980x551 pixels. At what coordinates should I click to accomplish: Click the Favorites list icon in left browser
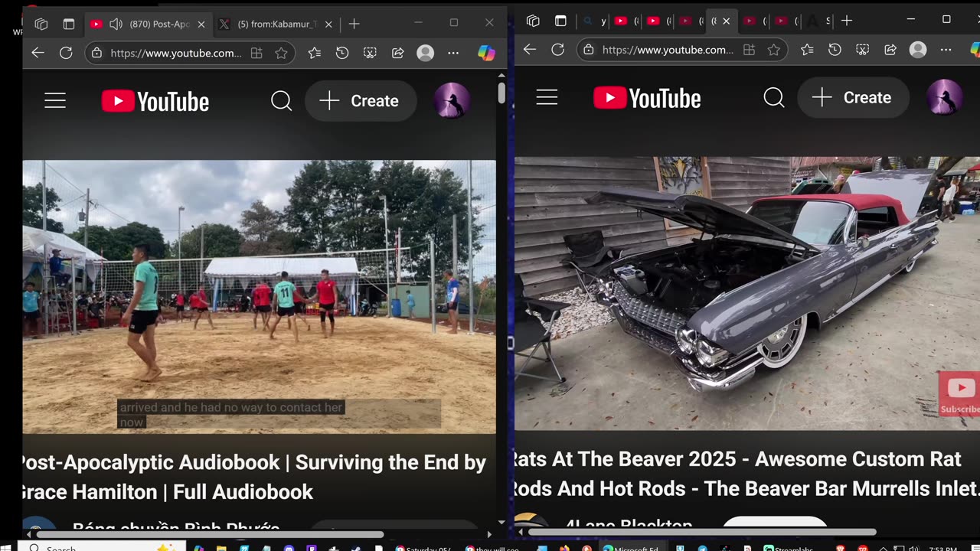[x=315, y=53]
